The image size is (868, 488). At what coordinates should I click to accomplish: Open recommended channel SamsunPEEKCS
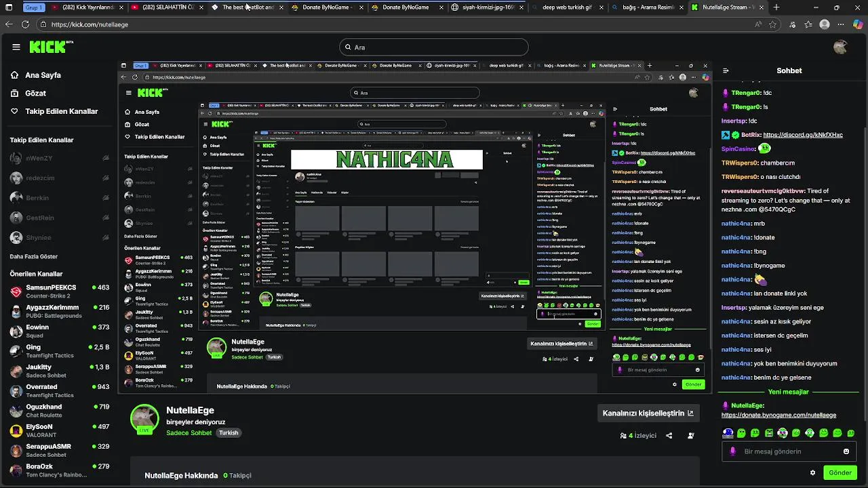pyautogui.click(x=59, y=291)
